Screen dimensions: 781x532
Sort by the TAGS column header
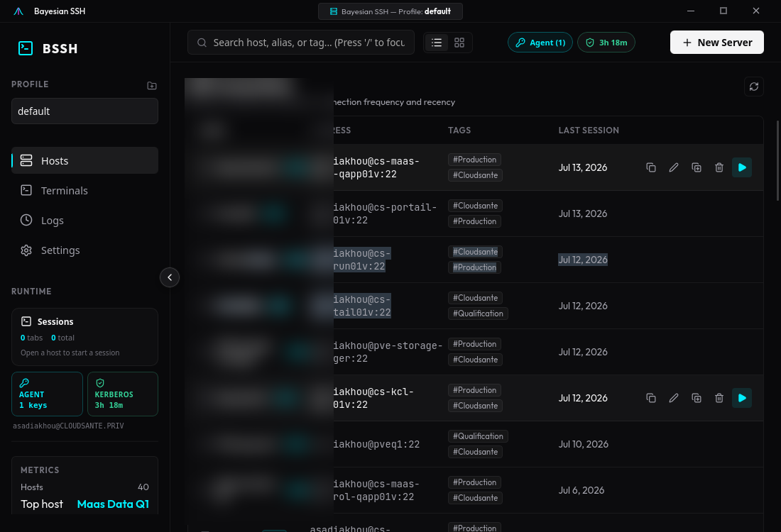coord(459,131)
